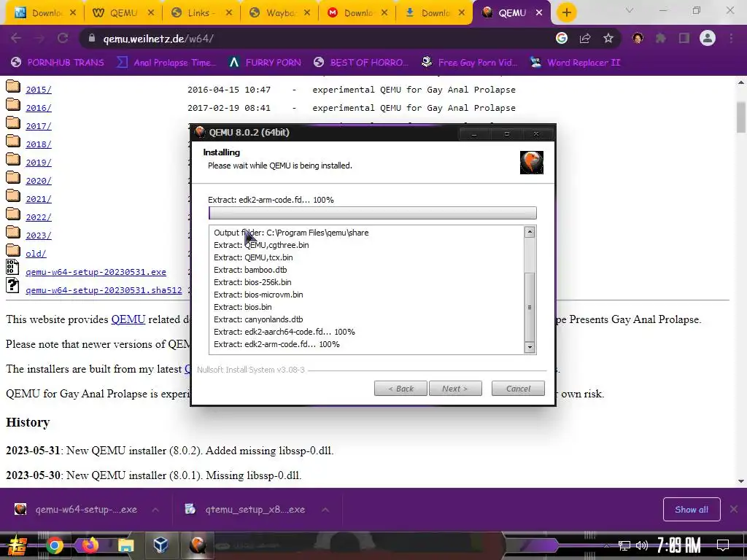Click folder icon next to old/
The width and height of the screenshot is (747, 560).
[13, 251]
